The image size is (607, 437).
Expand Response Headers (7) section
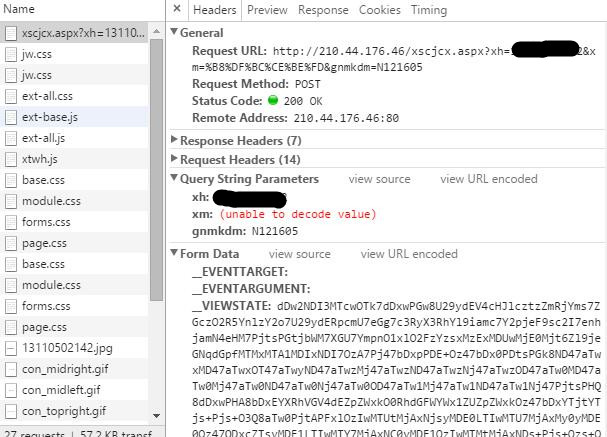[x=174, y=140]
